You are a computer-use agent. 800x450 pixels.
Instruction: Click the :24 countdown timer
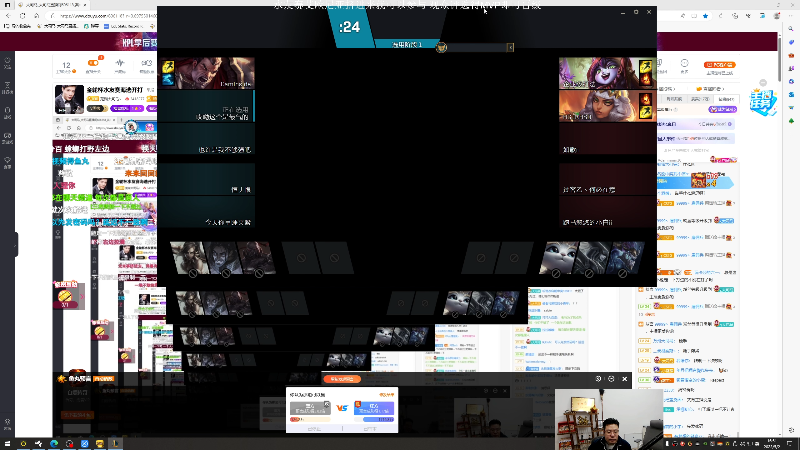point(349,27)
